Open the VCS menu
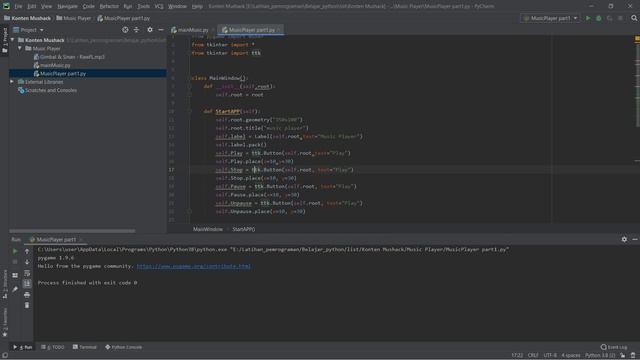The image size is (640, 360). coord(159,6)
